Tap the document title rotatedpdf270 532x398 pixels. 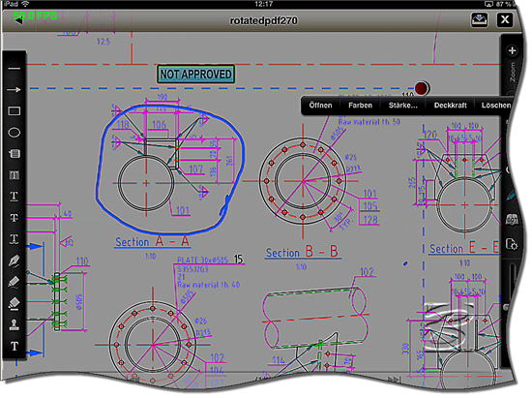264,20
